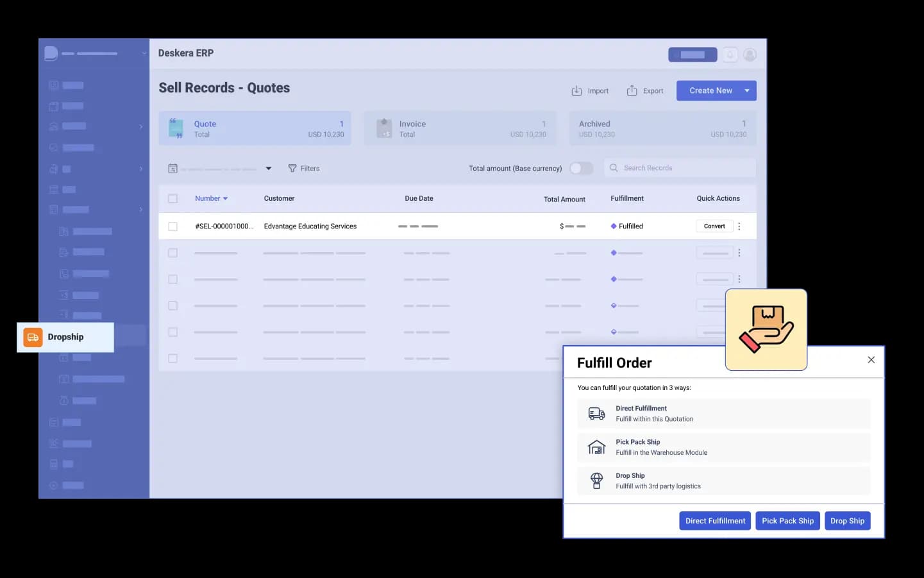Click the calendar date range icon
The width and height of the screenshot is (924, 578).
pyautogui.click(x=172, y=169)
